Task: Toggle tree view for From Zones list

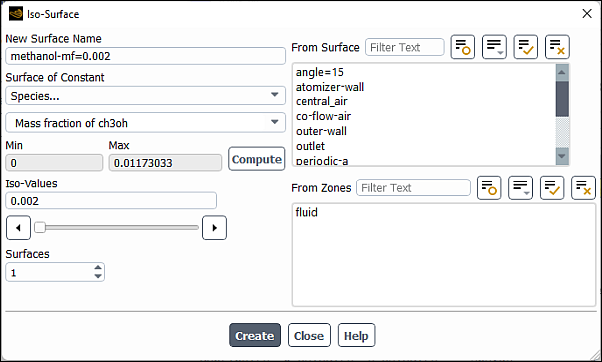Action: pos(489,188)
